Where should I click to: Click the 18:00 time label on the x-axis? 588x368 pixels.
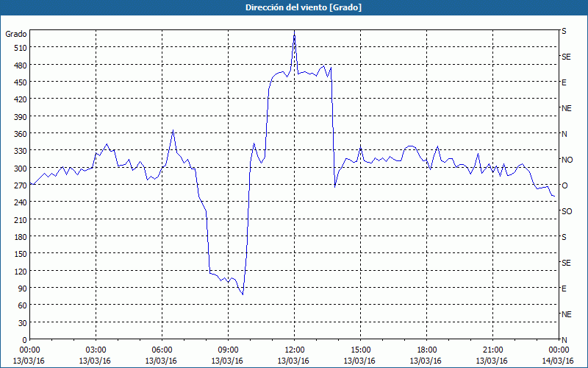(x=426, y=350)
